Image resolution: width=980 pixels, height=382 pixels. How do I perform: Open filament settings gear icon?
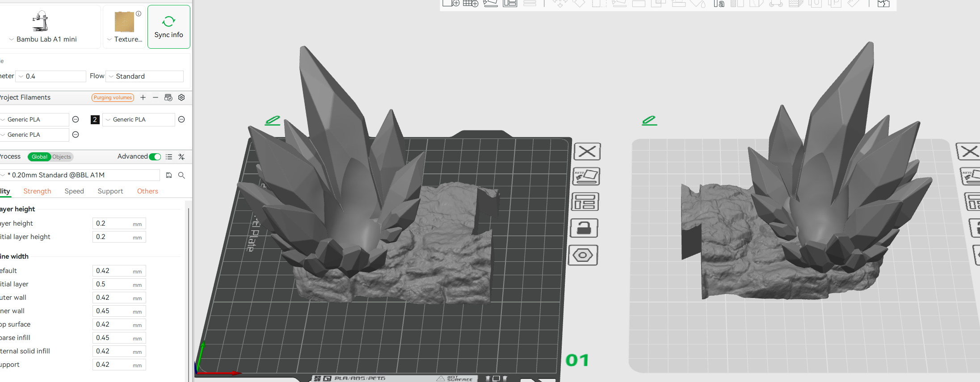tap(181, 97)
